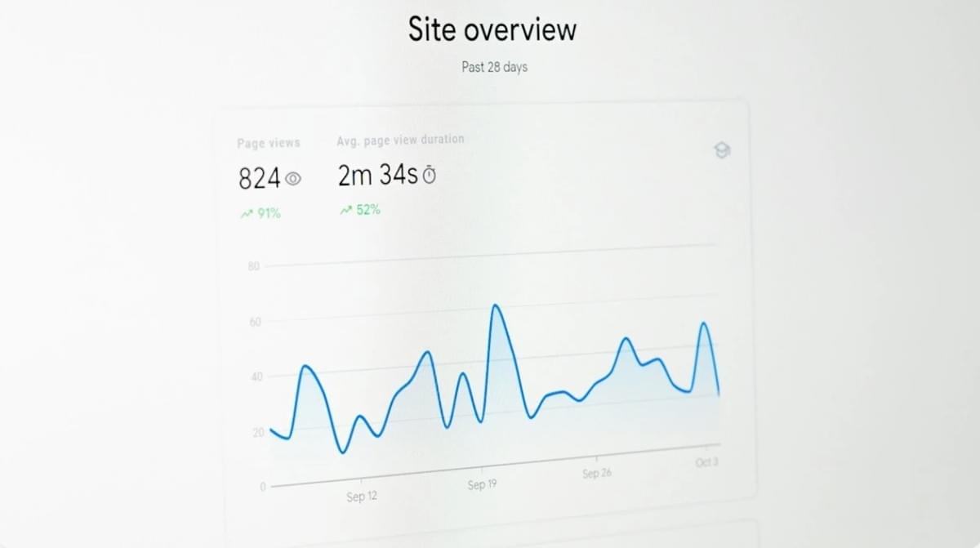The height and width of the screenshot is (548, 980).
Task: Open the Past 28 days date range selector
Action: (492, 67)
